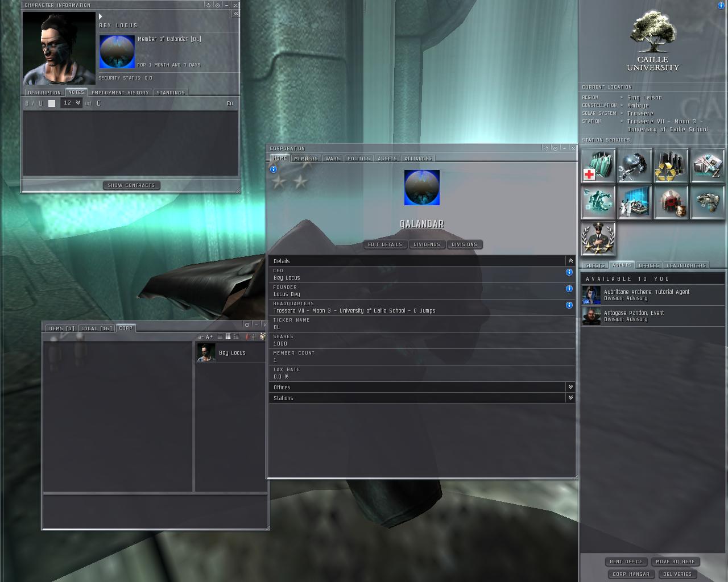The width and height of the screenshot is (728, 582).
Task: Click the Dividends button
Action: point(427,244)
